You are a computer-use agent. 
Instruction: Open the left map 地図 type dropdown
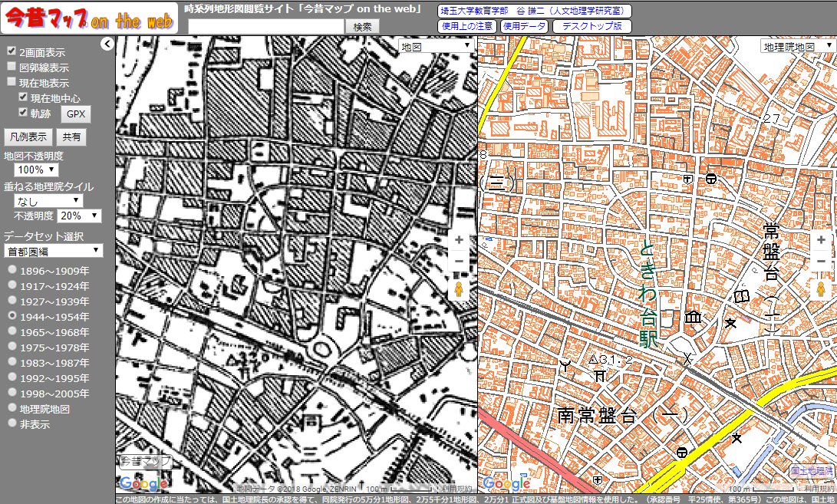436,47
